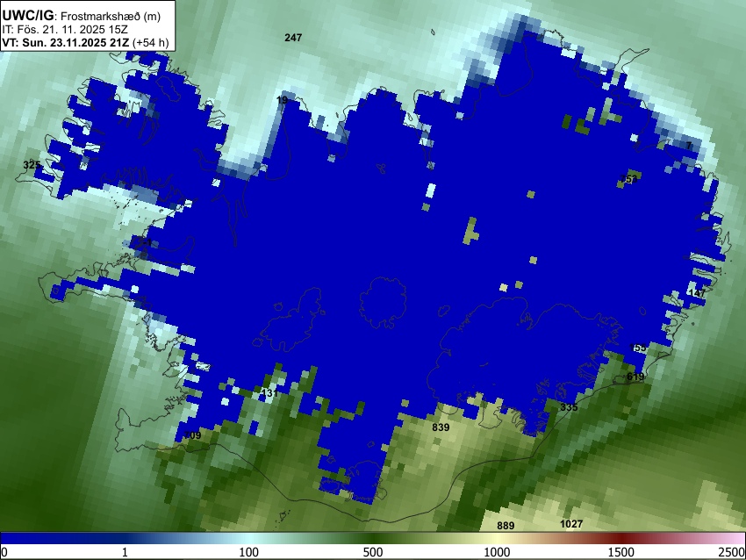
Task: Click the map value 247
Action: (293, 38)
